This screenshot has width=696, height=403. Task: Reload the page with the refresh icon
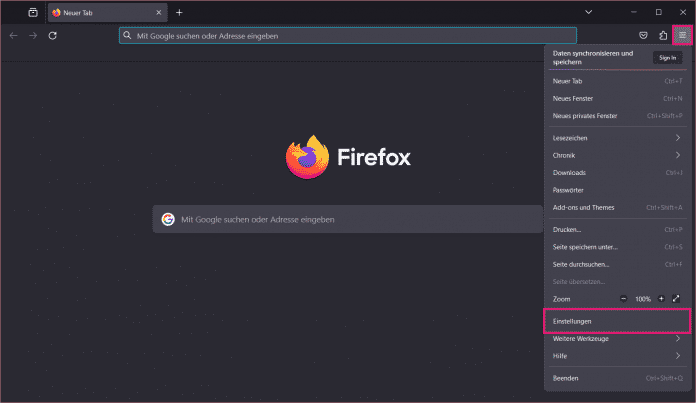pyautogui.click(x=52, y=35)
